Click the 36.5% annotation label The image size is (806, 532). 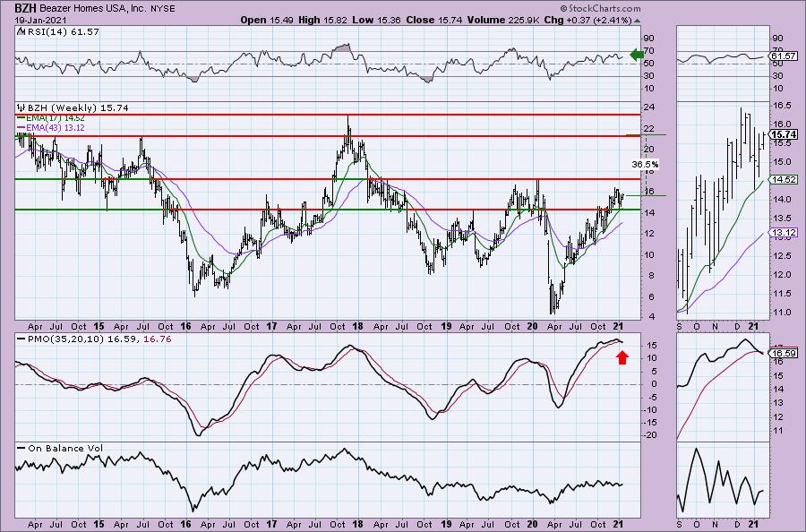point(645,165)
